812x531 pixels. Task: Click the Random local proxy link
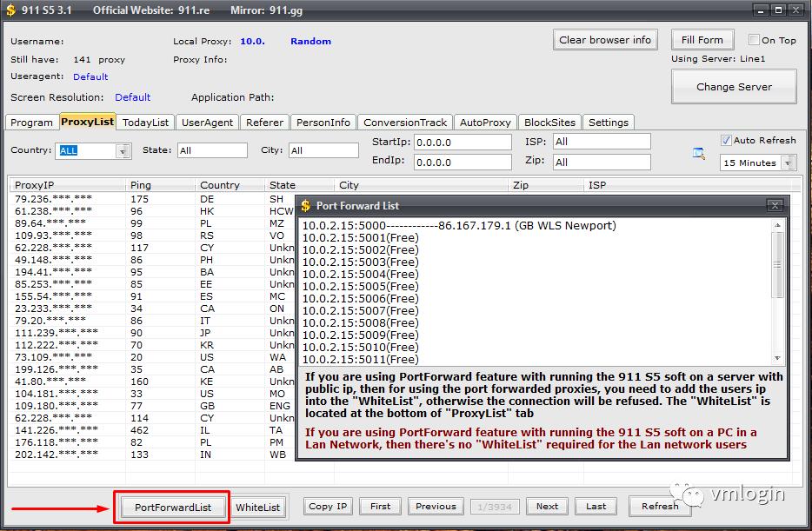click(310, 41)
